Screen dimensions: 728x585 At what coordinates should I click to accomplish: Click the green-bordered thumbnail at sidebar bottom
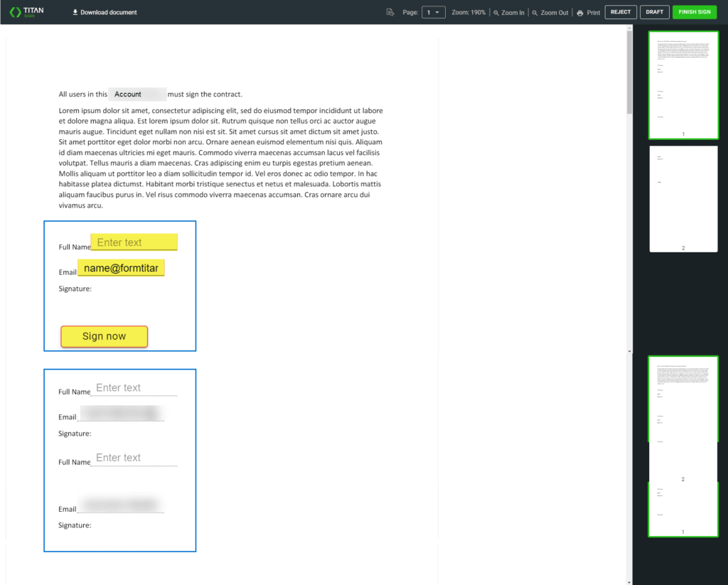(683, 508)
